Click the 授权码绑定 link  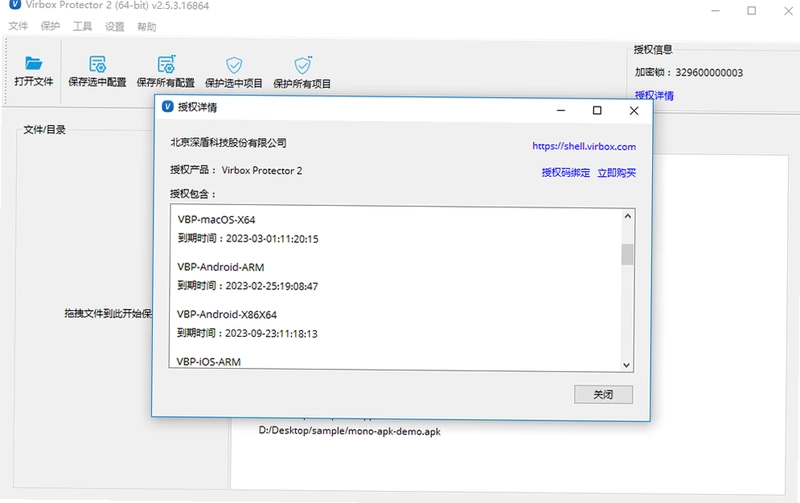pos(565,173)
